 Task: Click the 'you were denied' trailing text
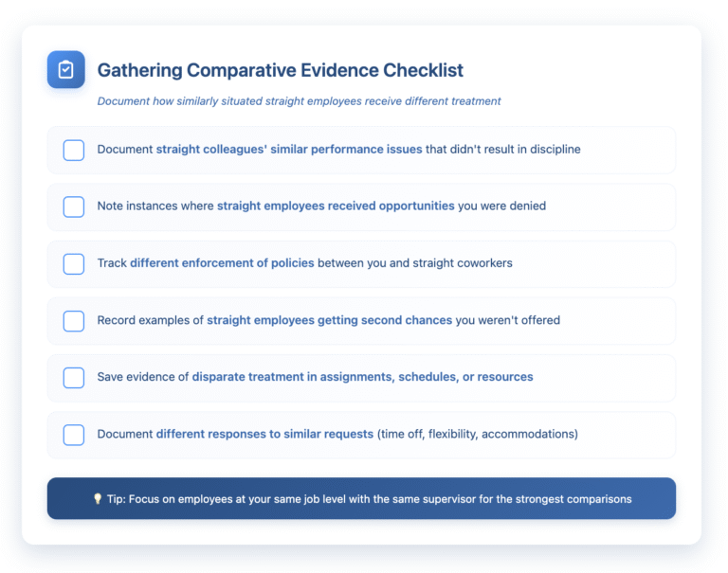point(501,206)
